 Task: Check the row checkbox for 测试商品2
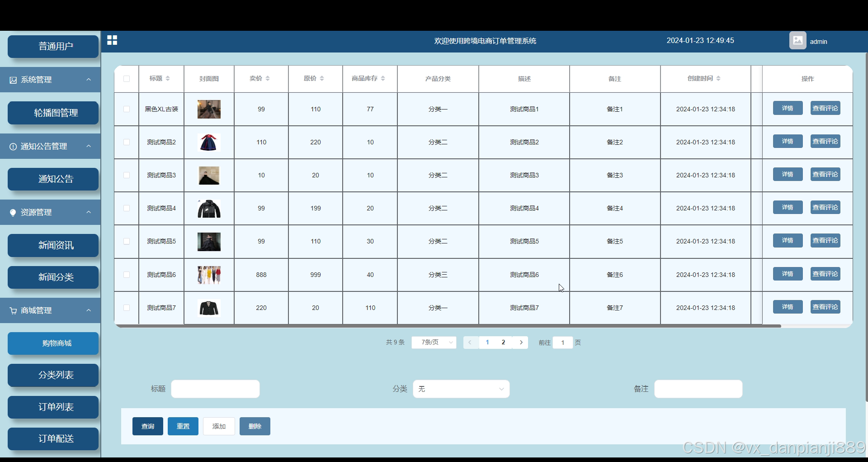click(127, 142)
